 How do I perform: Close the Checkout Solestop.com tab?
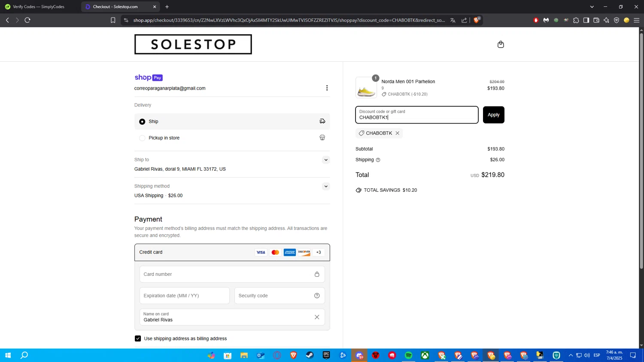click(x=155, y=6)
